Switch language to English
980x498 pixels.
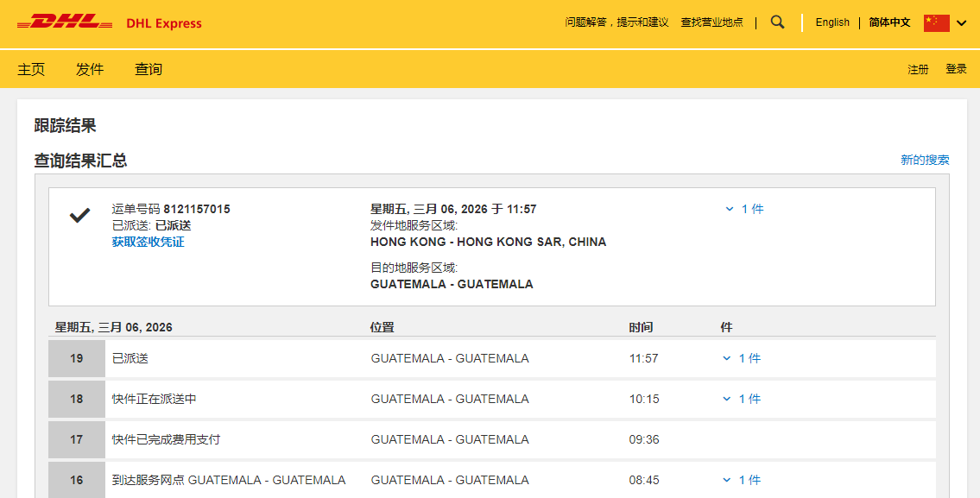(832, 22)
